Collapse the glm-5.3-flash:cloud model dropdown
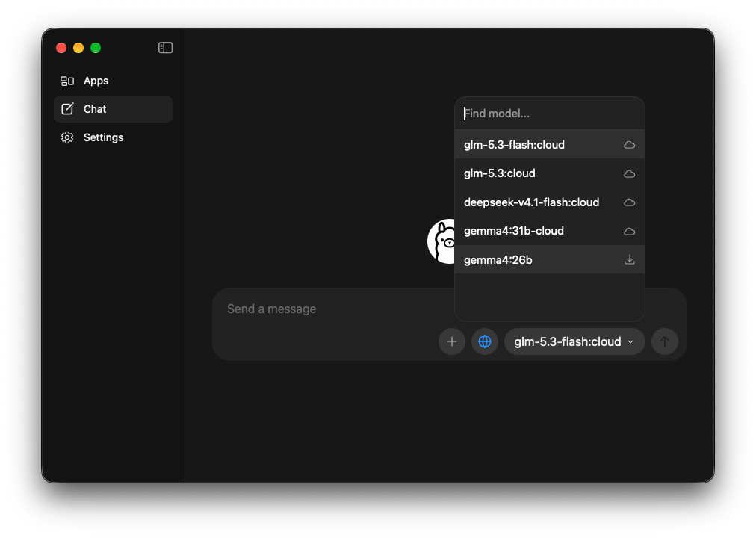 [x=574, y=341]
